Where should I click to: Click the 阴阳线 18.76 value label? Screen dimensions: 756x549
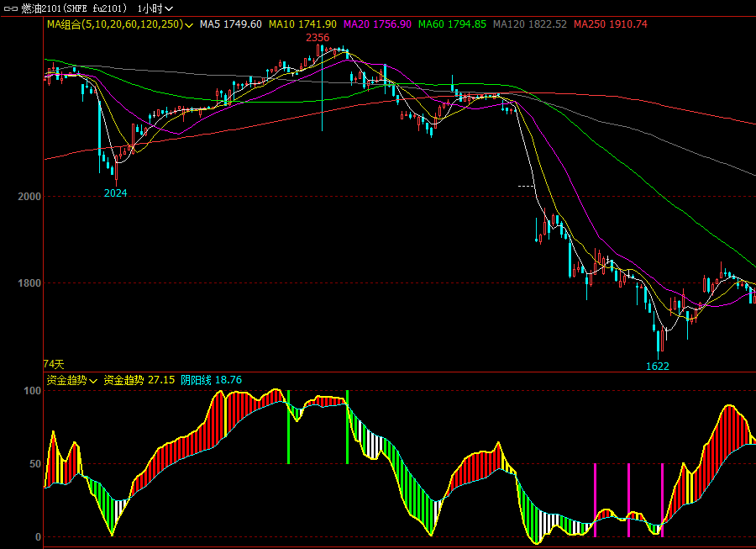coord(211,380)
